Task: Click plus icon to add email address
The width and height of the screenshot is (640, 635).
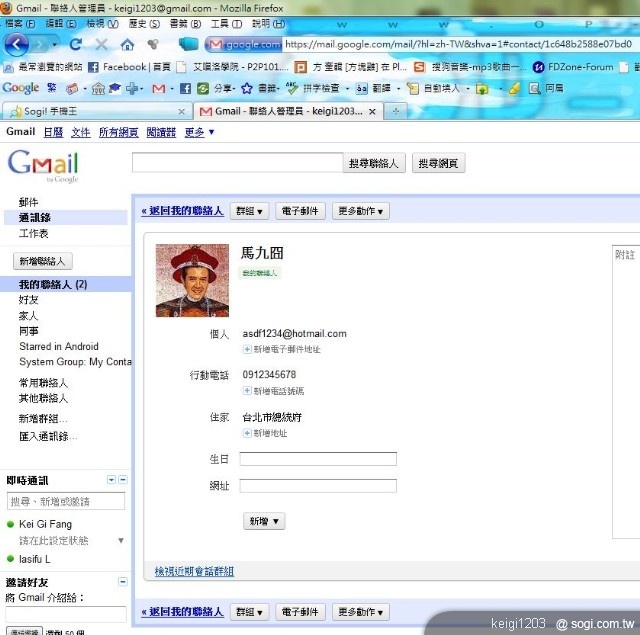Action: [x=247, y=349]
